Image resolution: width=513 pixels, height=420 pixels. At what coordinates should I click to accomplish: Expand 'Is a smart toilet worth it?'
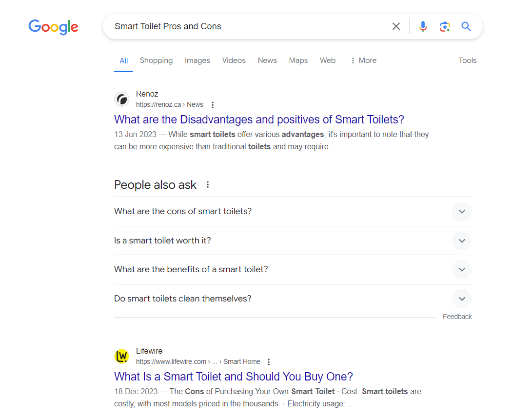pyautogui.click(x=461, y=240)
